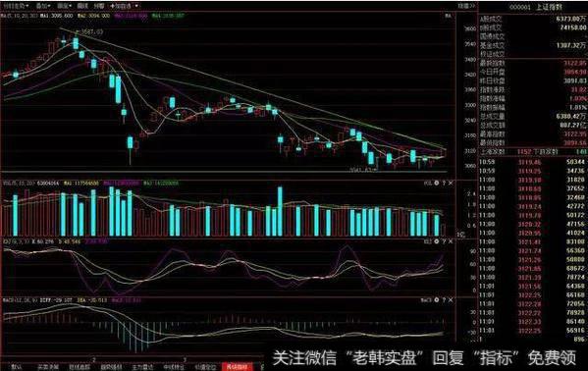
Task: Click the 切换>> switch link above the chart
Action: 466,6
